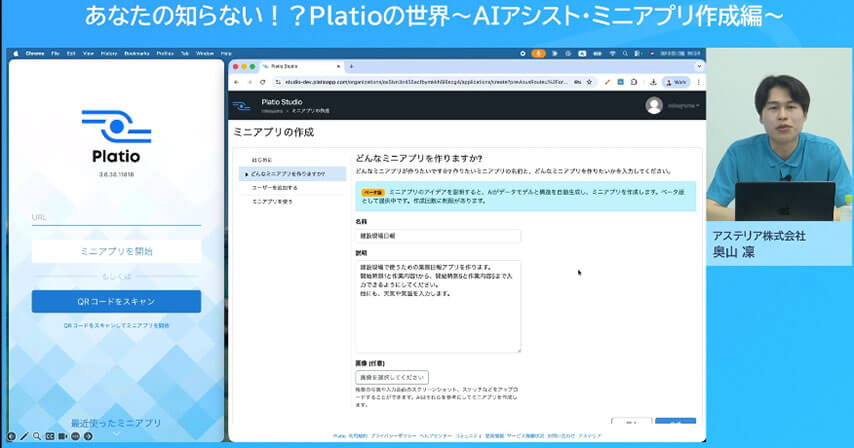Click QRコードをスキャン button
The image size is (854, 448).
click(x=116, y=302)
